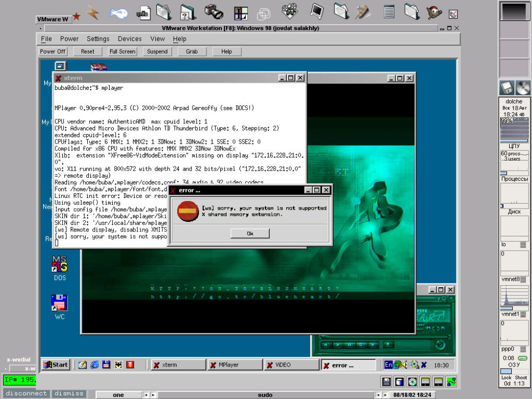This screenshot has width=532, height=399.
Task: Launch the GIMP mascot dock icon
Action: pos(434,13)
